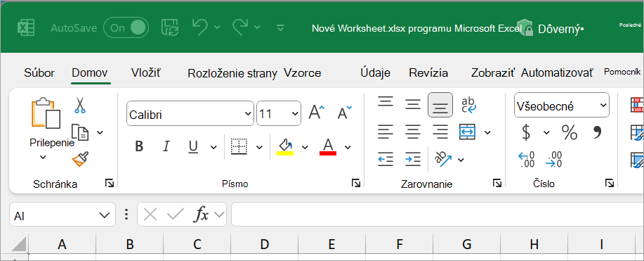This screenshot has width=644, height=261.
Task: Click the Redo arrow icon
Action: coord(240,27)
